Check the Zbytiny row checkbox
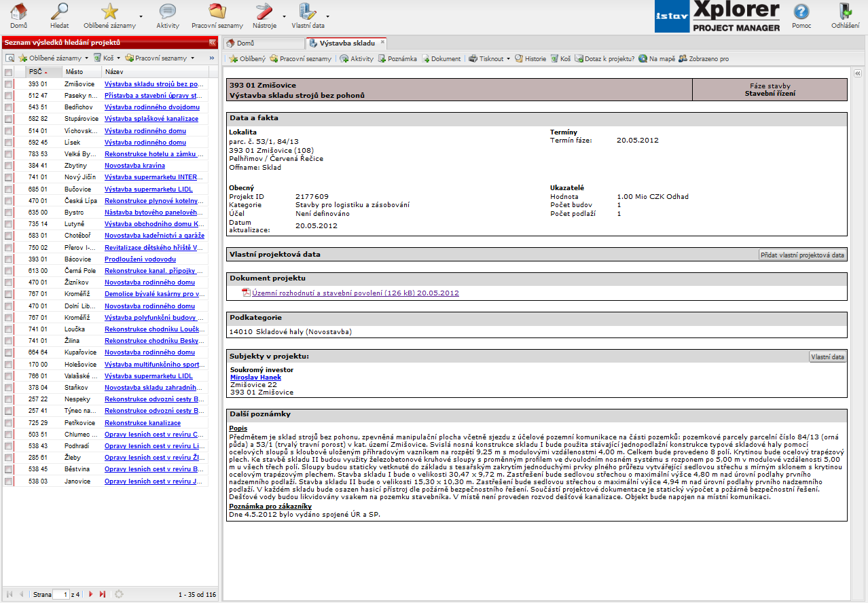The height and width of the screenshot is (603, 868). 8,166
